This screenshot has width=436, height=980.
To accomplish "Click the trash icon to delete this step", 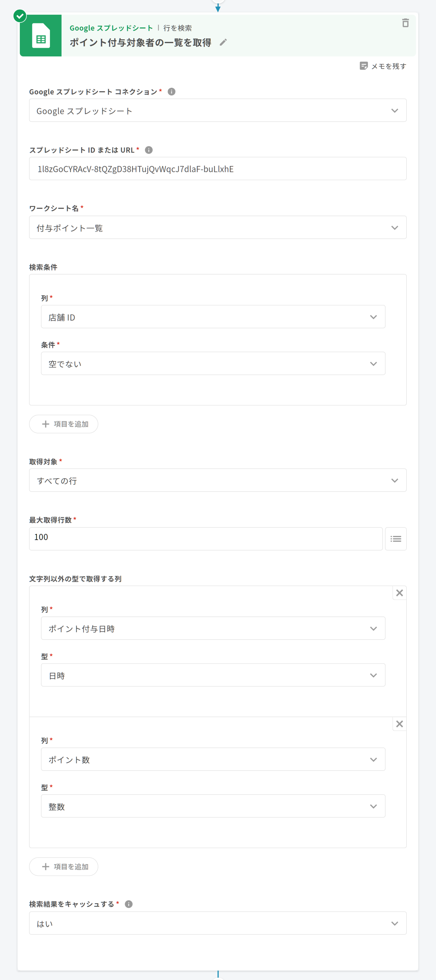I will (x=405, y=23).
